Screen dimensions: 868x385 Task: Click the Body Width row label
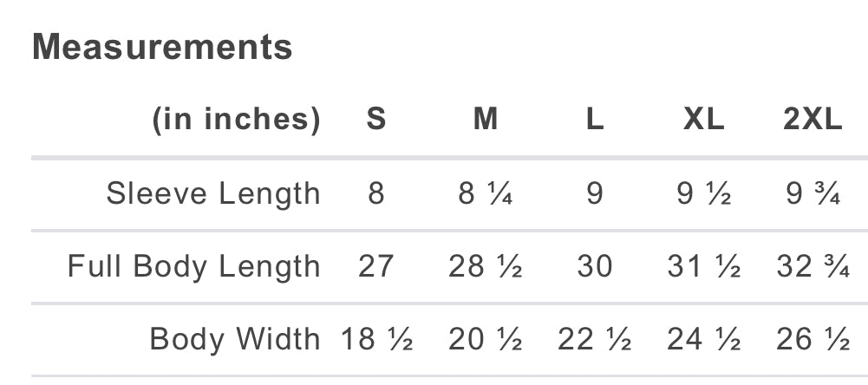point(235,339)
